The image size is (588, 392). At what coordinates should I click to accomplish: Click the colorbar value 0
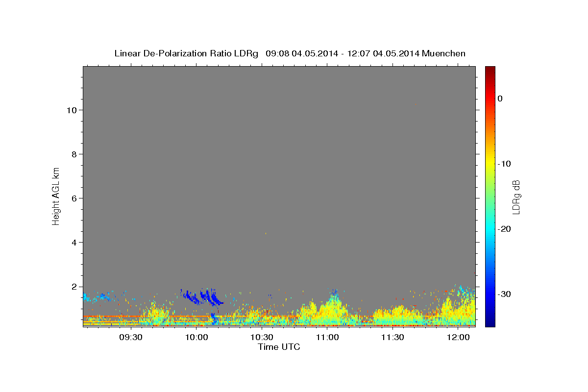(x=500, y=98)
